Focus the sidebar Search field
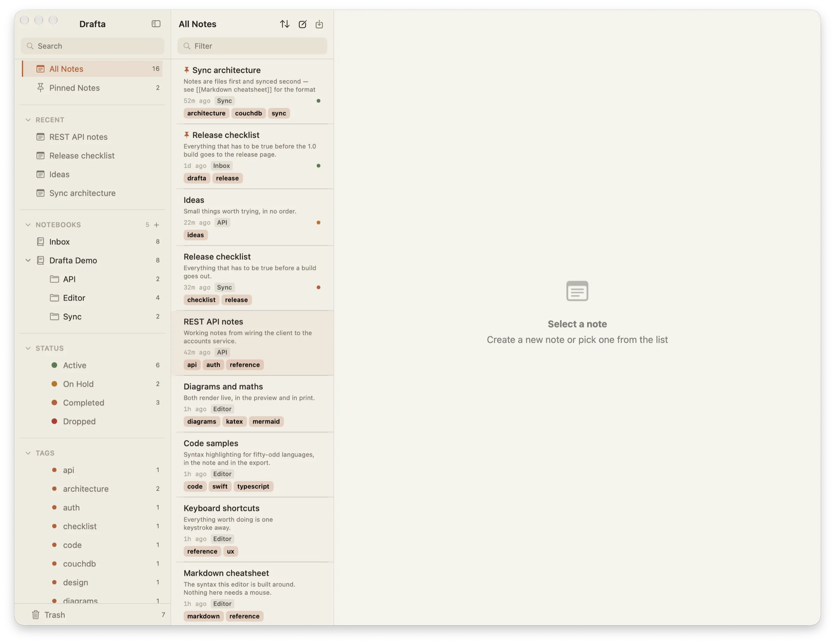835x644 pixels. (93, 46)
